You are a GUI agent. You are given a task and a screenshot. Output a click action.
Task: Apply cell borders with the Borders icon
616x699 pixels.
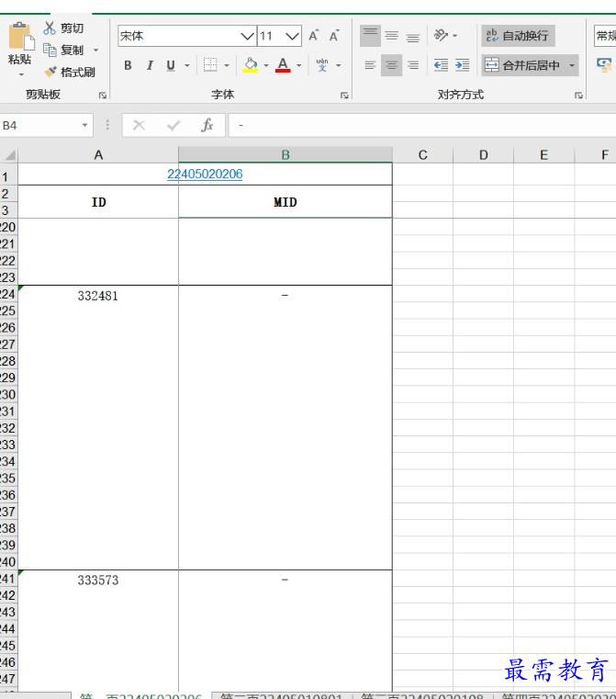(x=210, y=65)
